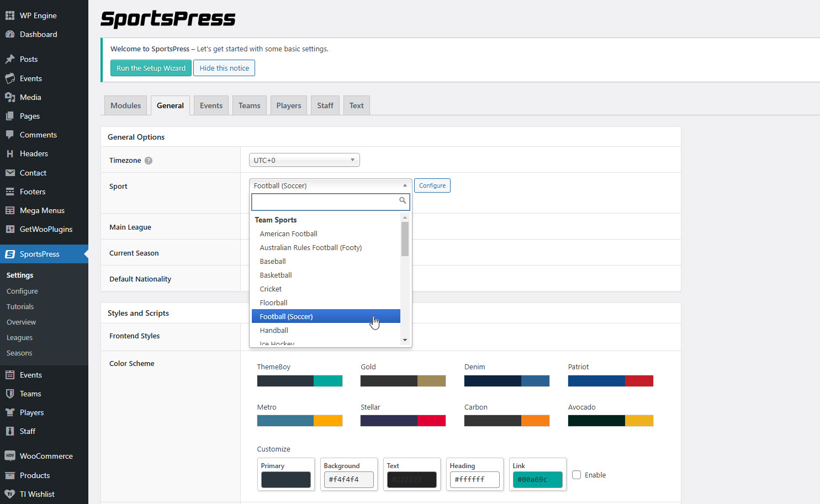Click the Media icon in sidebar
Screen dimensions: 820x504
(10, 97)
